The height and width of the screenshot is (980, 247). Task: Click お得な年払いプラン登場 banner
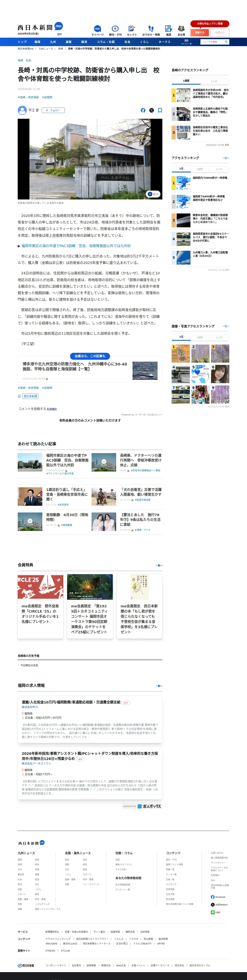[x=210, y=24]
